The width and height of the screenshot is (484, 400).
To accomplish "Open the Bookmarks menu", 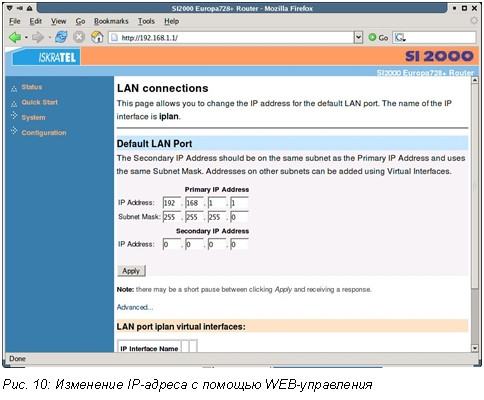I will pyautogui.click(x=111, y=21).
